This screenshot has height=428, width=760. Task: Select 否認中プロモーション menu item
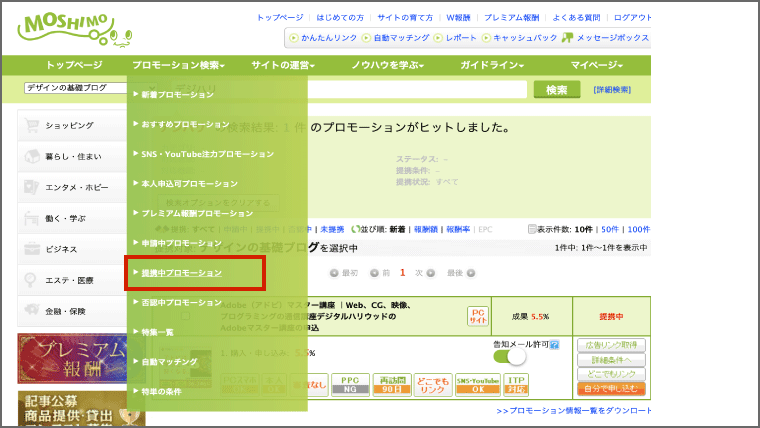(181, 302)
